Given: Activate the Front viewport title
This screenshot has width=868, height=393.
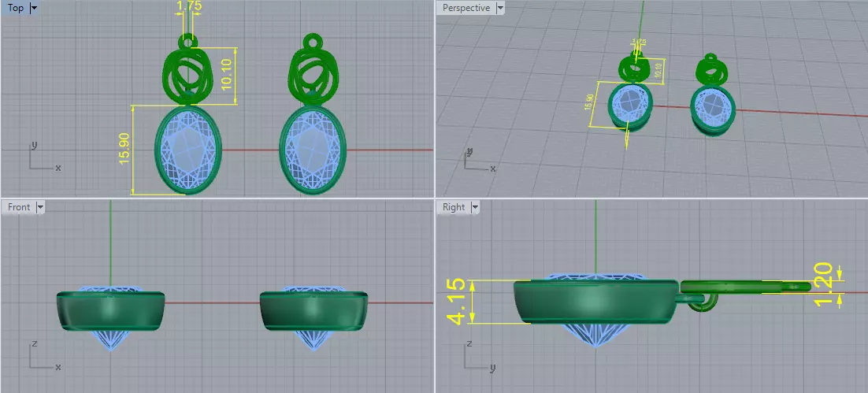Looking at the screenshot, I should point(19,207).
